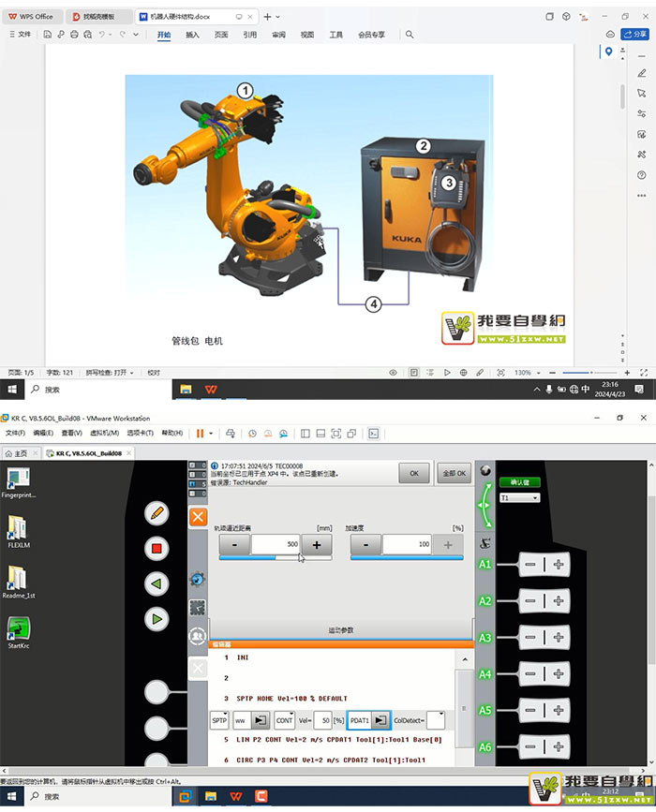This screenshot has height=812, width=656.
Task: Open the ColDetect dropdown in inline form
Action: coord(435,720)
